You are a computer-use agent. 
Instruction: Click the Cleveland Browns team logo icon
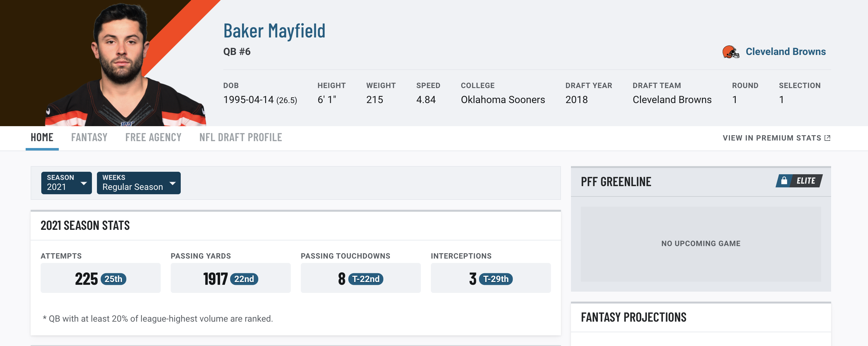pyautogui.click(x=731, y=52)
